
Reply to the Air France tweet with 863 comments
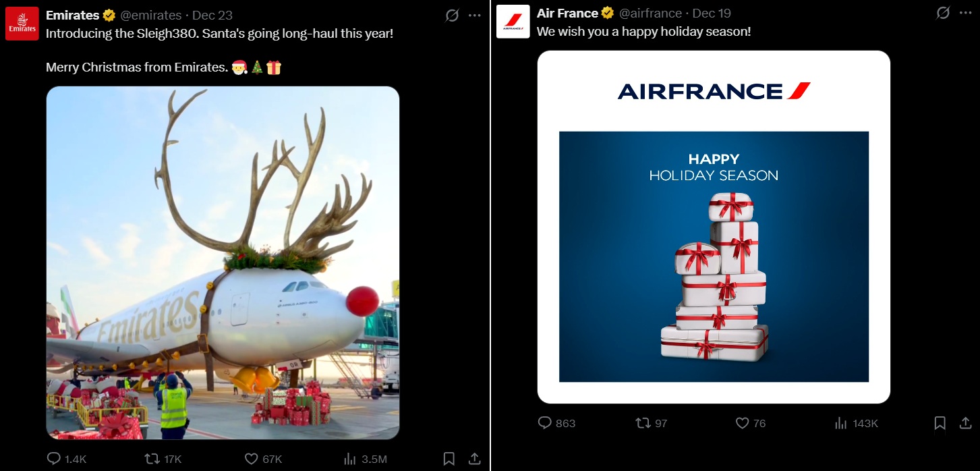pos(545,423)
